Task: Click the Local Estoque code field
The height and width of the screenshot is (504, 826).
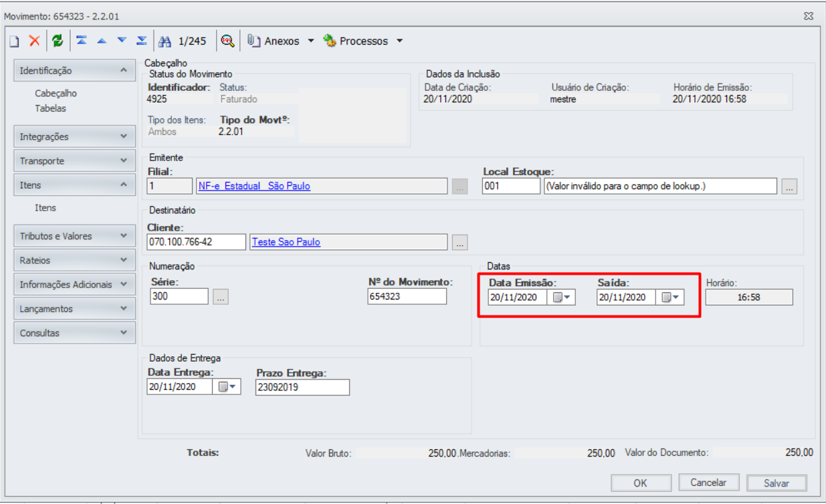Action: coord(511,186)
